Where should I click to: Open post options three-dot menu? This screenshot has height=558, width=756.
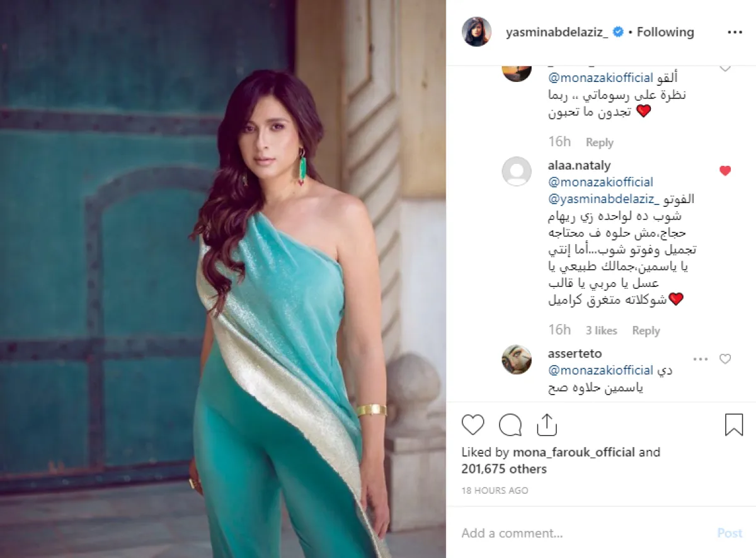click(735, 32)
